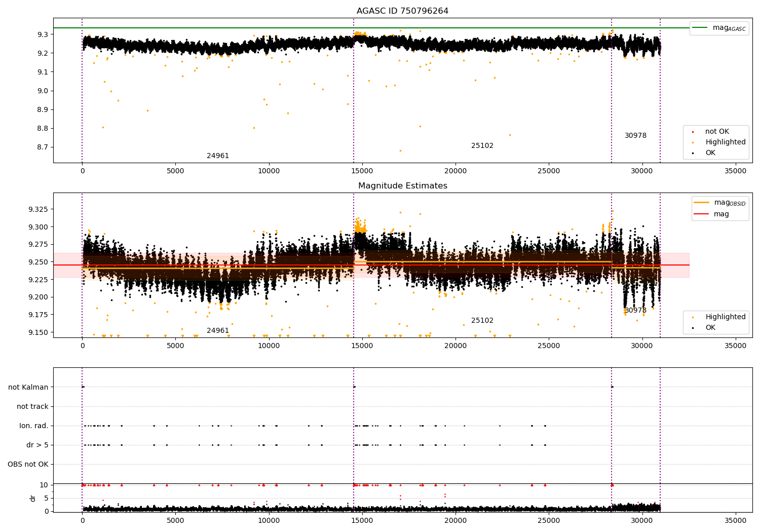Click obsid label 25102 in the middle plot

coord(482,321)
